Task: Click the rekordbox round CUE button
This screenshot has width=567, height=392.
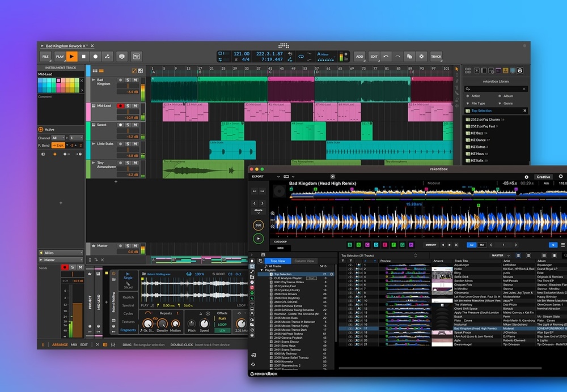Action: pyautogui.click(x=258, y=225)
